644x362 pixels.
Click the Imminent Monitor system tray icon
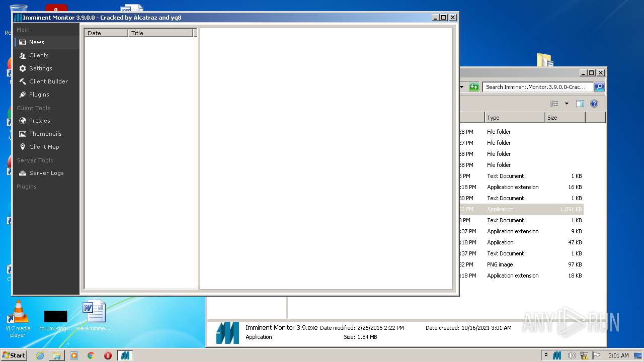(557, 355)
